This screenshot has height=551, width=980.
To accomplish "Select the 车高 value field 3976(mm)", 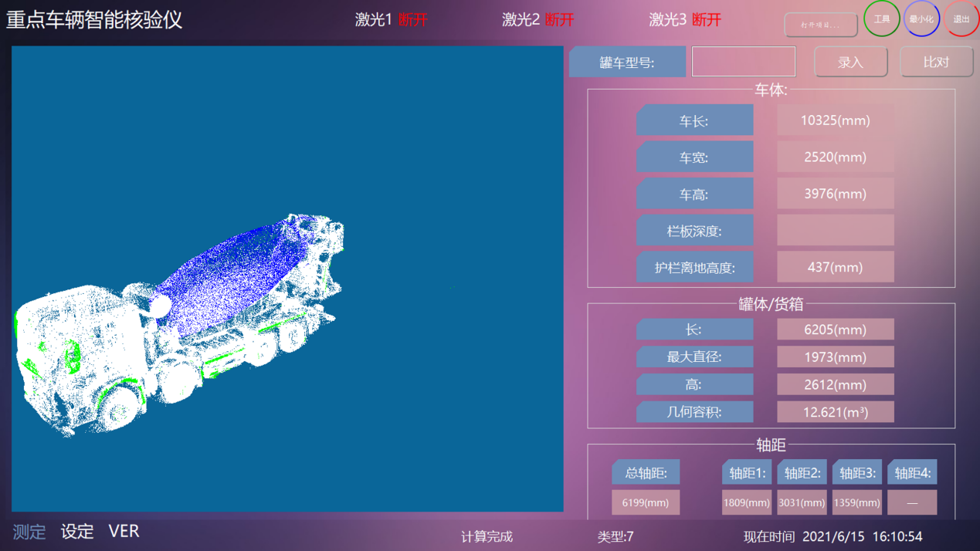I will (x=835, y=194).
